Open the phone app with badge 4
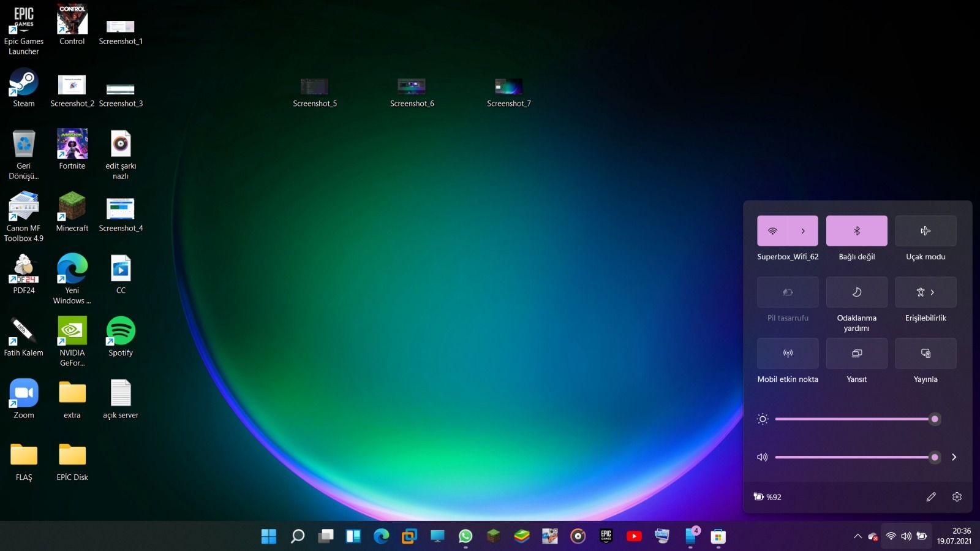The image size is (980, 551). coord(691,536)
